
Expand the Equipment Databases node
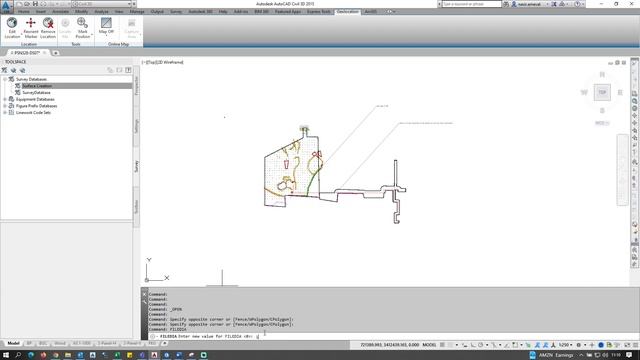tap(4, 99)
